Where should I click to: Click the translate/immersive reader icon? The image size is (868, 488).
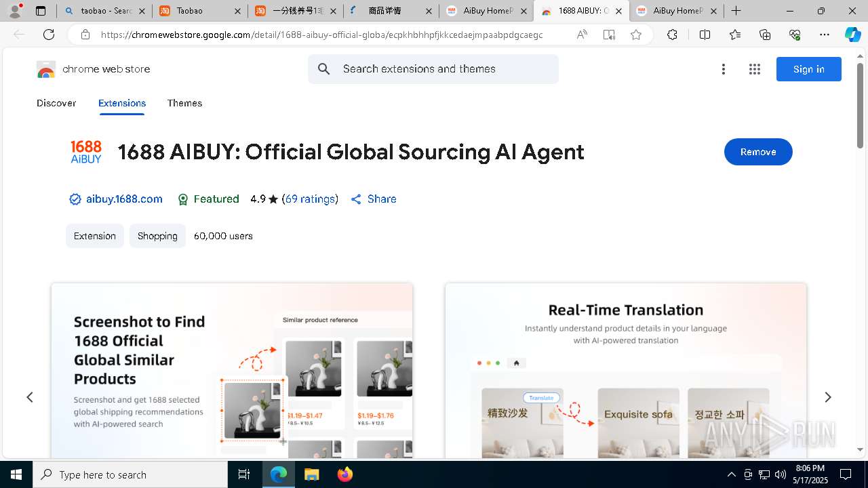(609, 35)
